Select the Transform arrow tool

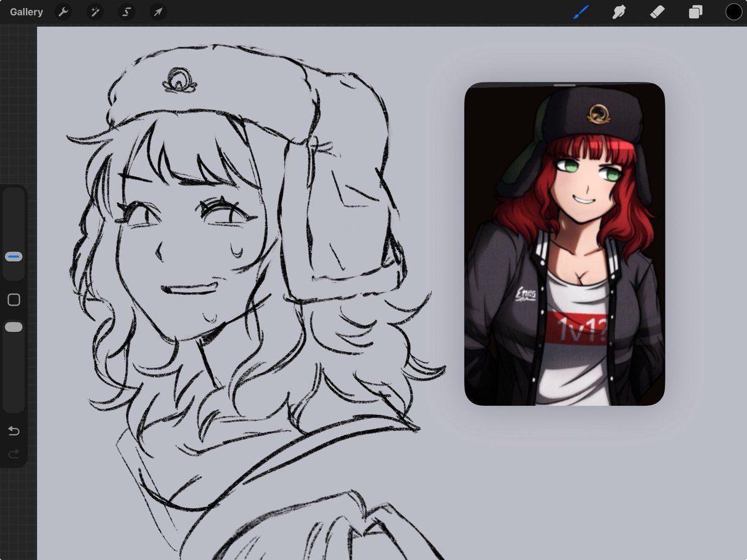[158, 11]
